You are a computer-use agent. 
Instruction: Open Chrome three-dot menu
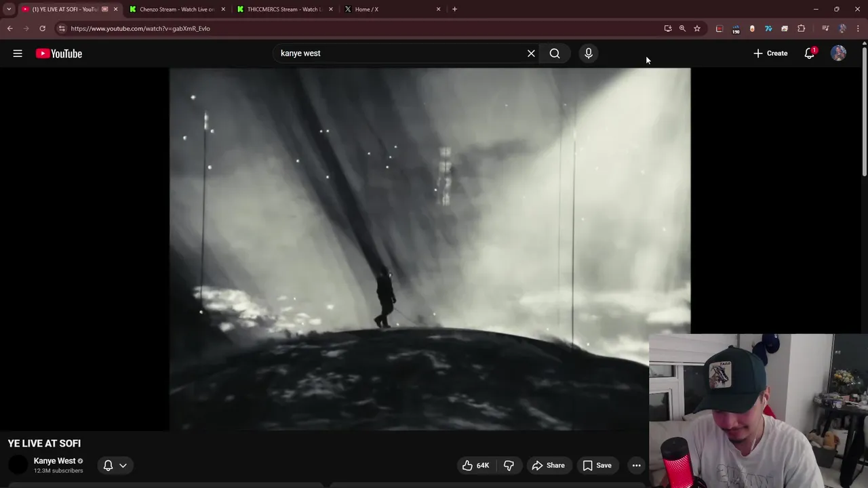click(x=859, y=28)
